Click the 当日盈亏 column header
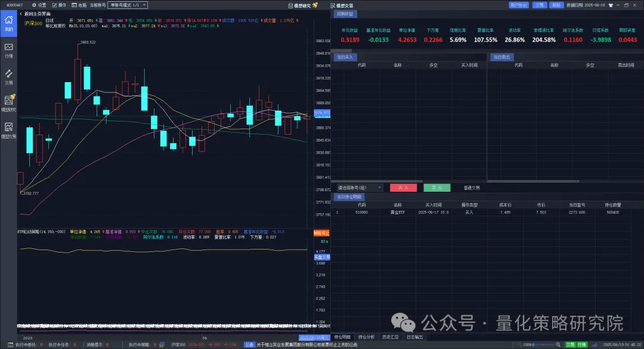Screen dimensions: 644x349 tap(577, 205)
